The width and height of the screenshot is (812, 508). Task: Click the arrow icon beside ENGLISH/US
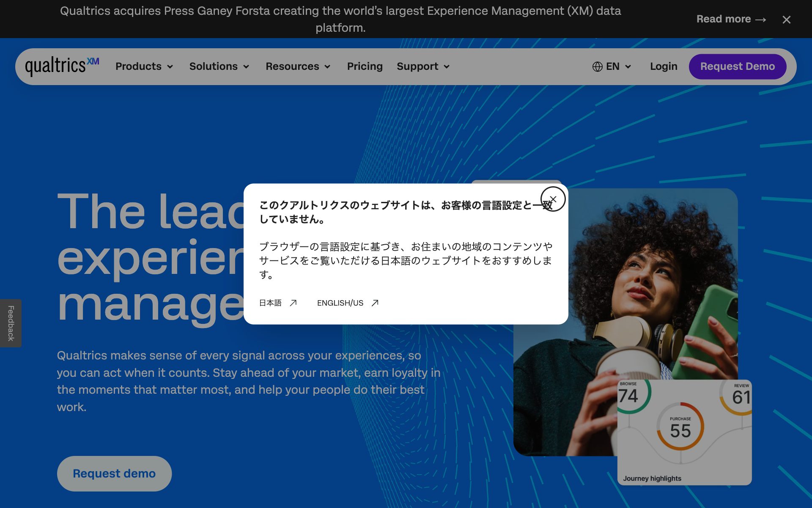375,303
